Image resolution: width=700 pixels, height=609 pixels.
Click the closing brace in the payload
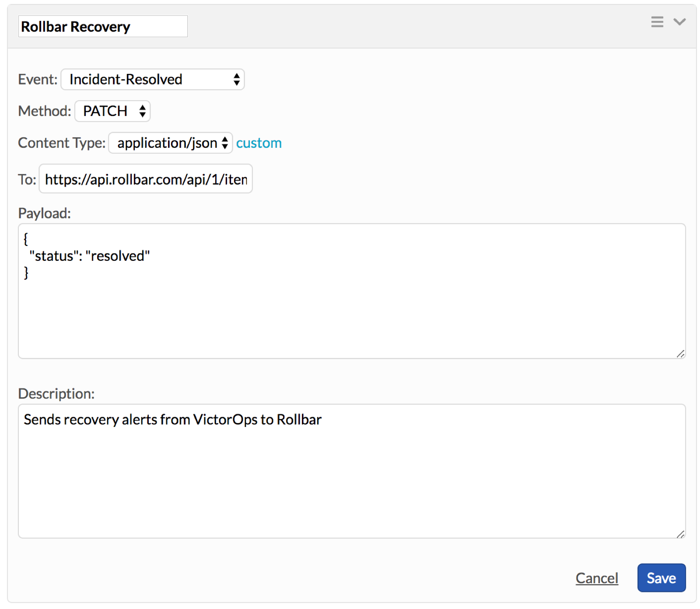click(26, 273)
